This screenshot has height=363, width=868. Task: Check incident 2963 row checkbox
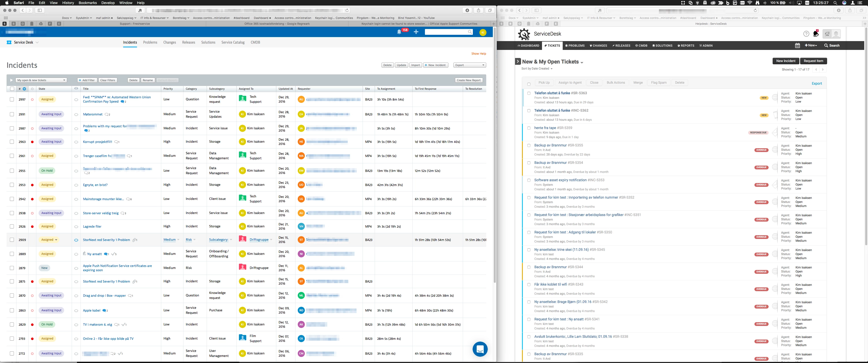click(12, 142)
